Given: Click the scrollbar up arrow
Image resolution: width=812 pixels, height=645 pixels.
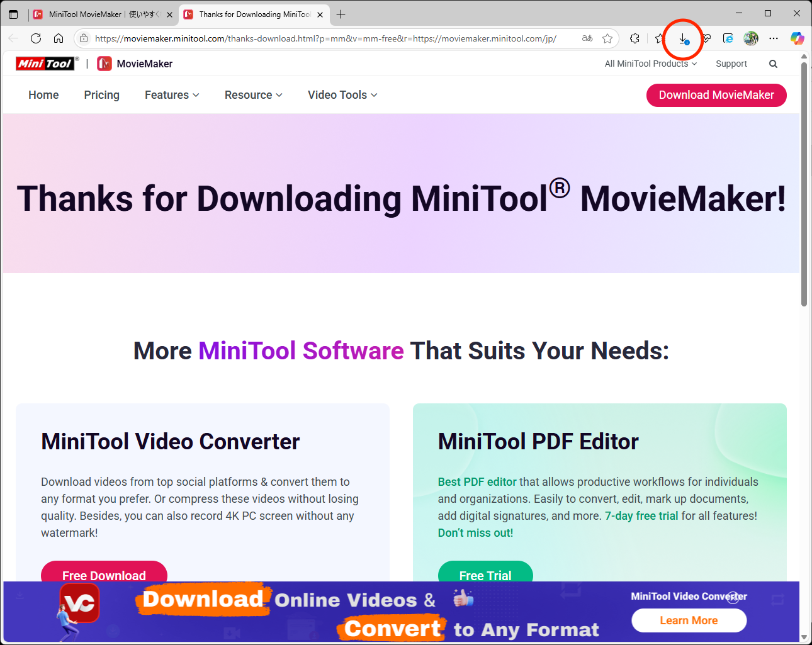Looking at the screenshot, I should coord(804,57).
